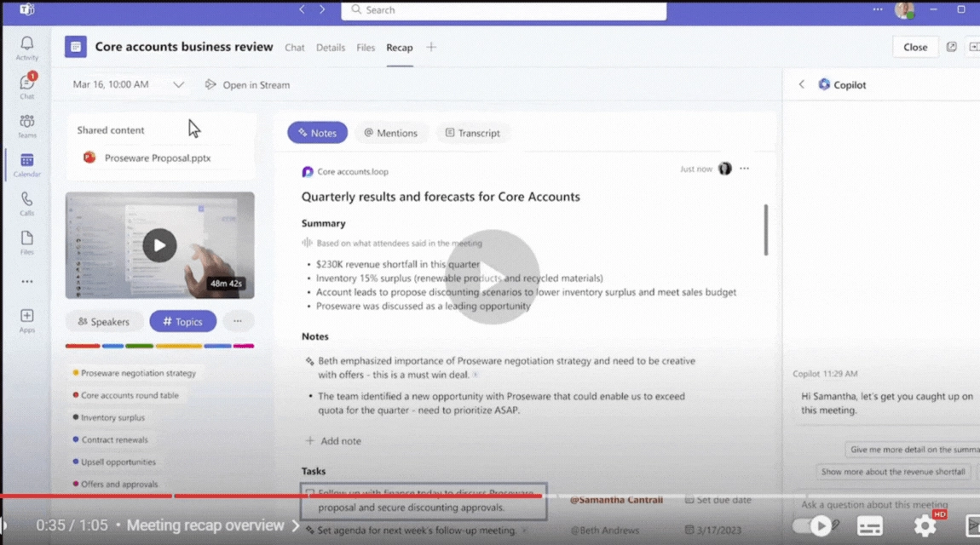Open Chat with unread badge in sidebar
Image resolution: width=980 pixels, height=545 pixels.
[x=27, y=86]
